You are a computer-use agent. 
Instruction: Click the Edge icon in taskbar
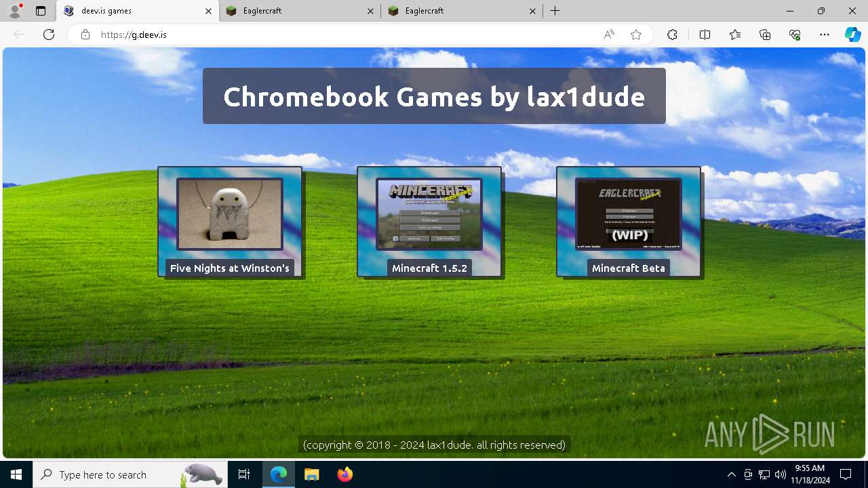pyautogui.click(x=279, y=474)
